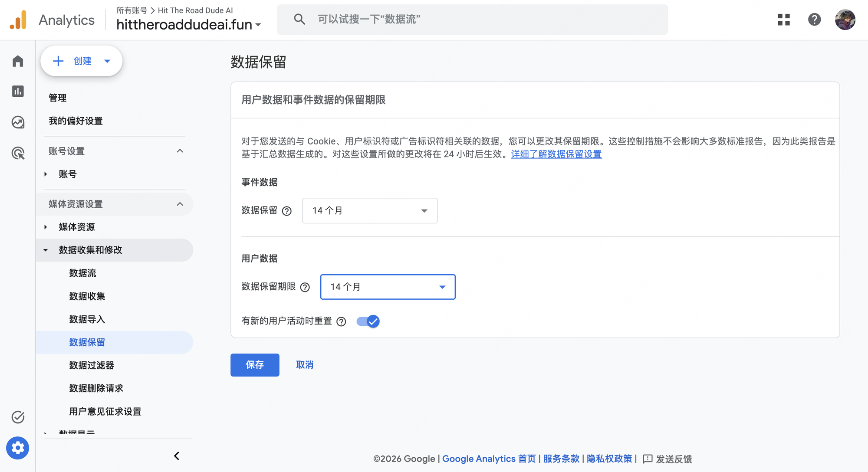868x472 pixels.
Task: Open the Home icon in left rail
Action: point(18,61)
